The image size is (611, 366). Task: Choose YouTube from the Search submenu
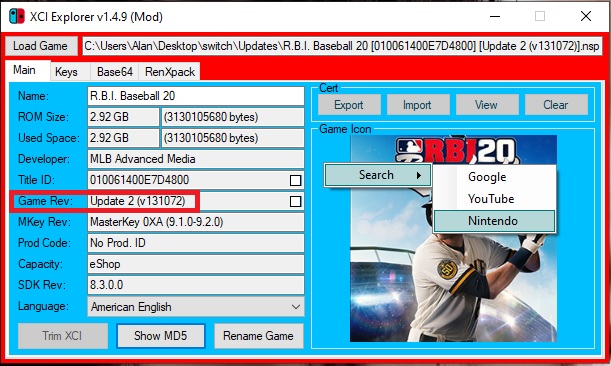coord(494,199)
